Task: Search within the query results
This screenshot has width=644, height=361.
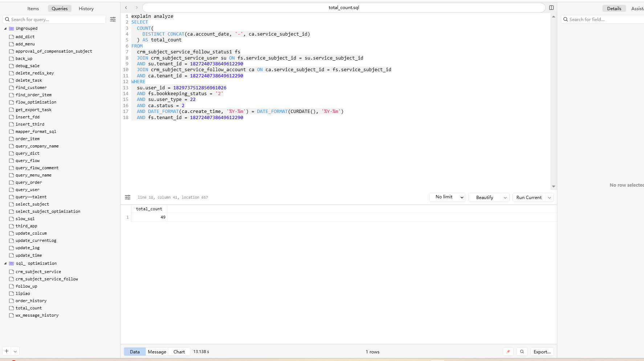Action: click(522, 352)
